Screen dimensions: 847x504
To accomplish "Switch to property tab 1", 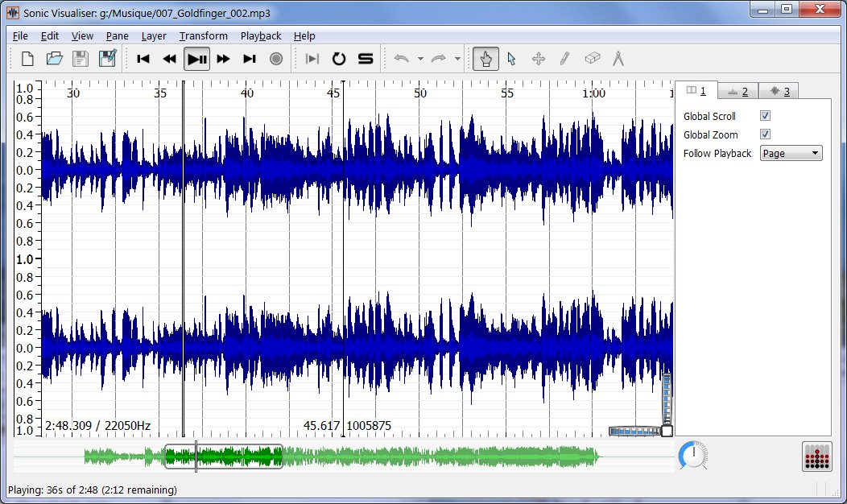I will click(x=696, y=91).
